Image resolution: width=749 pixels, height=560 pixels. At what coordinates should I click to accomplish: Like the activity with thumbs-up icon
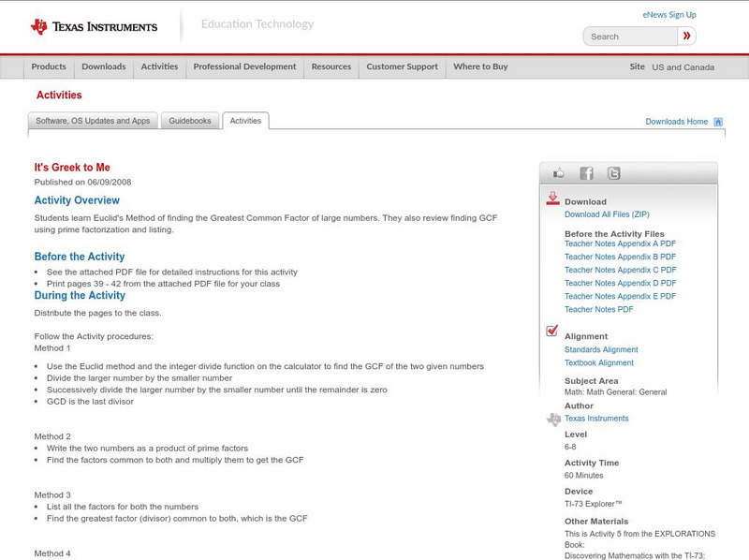tap(559, 173)
